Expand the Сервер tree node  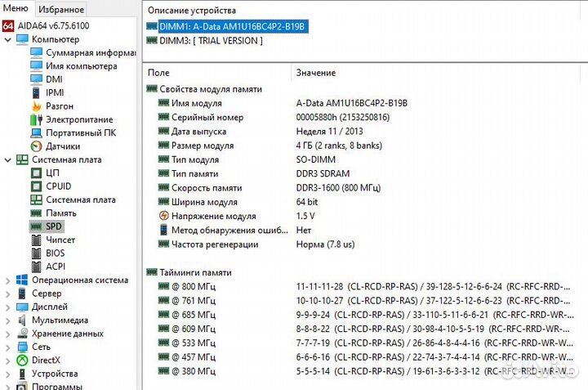(7, 294)
